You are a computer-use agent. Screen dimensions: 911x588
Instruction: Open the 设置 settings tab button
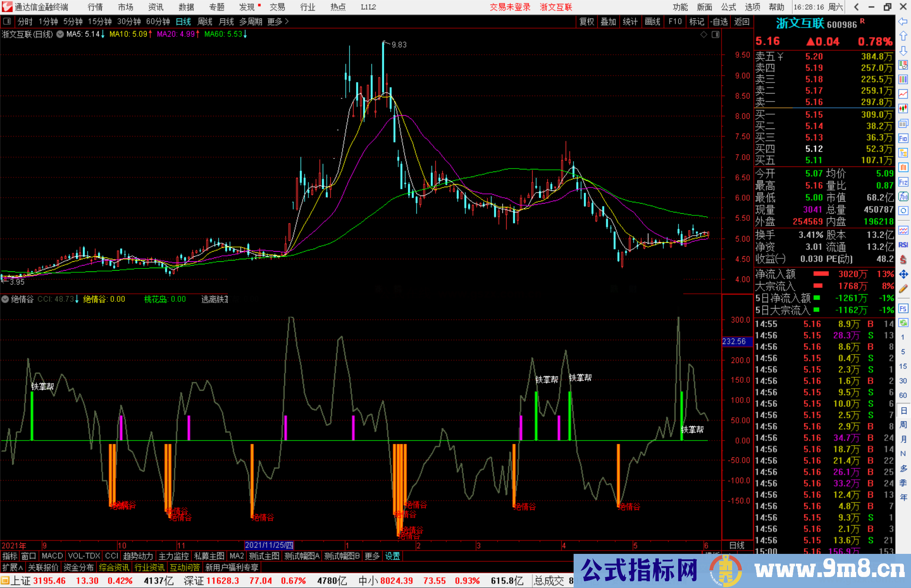tap(393, 556)
